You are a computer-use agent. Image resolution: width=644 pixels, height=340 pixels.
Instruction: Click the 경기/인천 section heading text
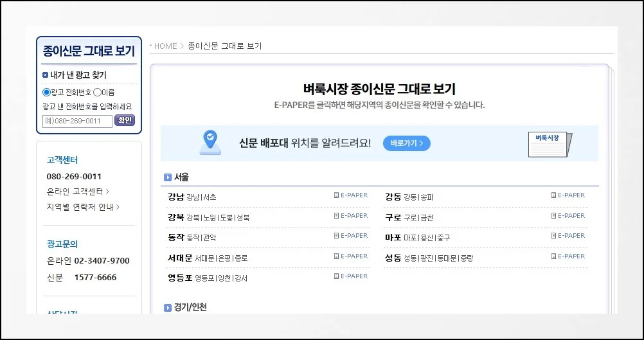tap(191, 307)
